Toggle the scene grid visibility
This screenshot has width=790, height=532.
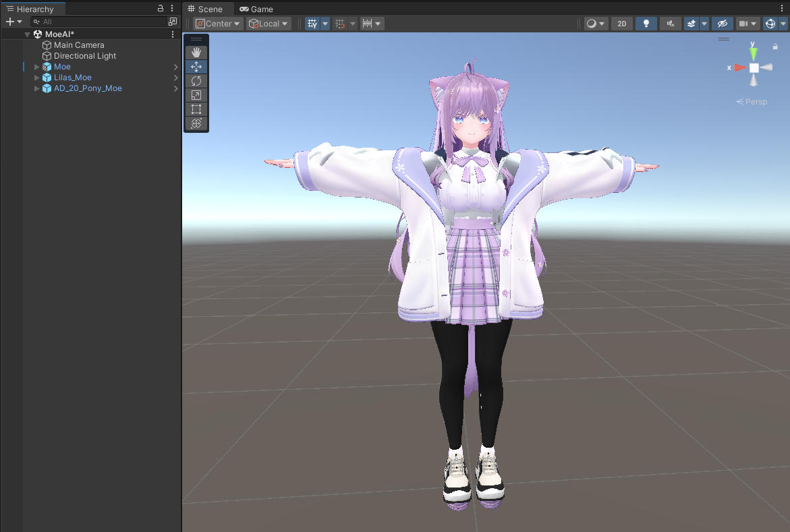[x=312, y=24]
